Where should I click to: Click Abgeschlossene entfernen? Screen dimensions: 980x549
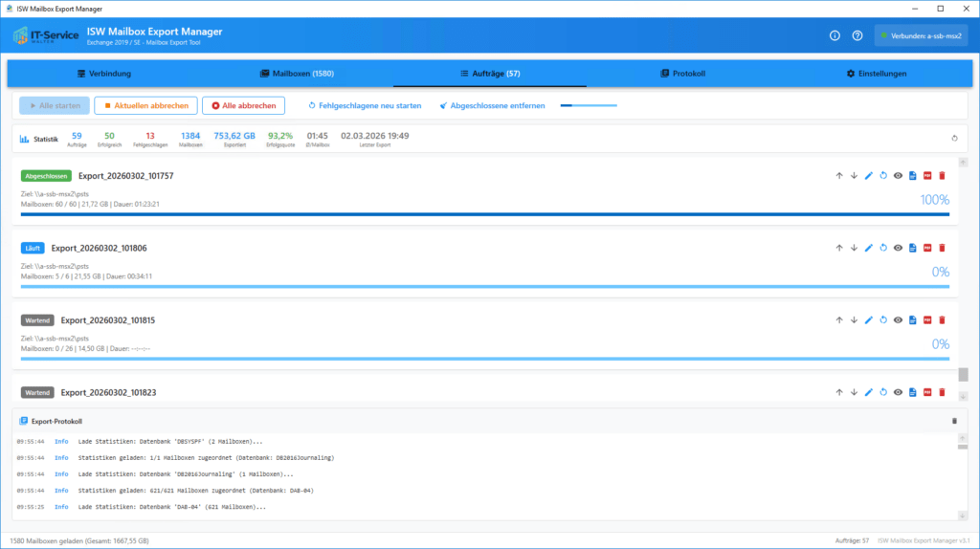click(x=492, y=105)
